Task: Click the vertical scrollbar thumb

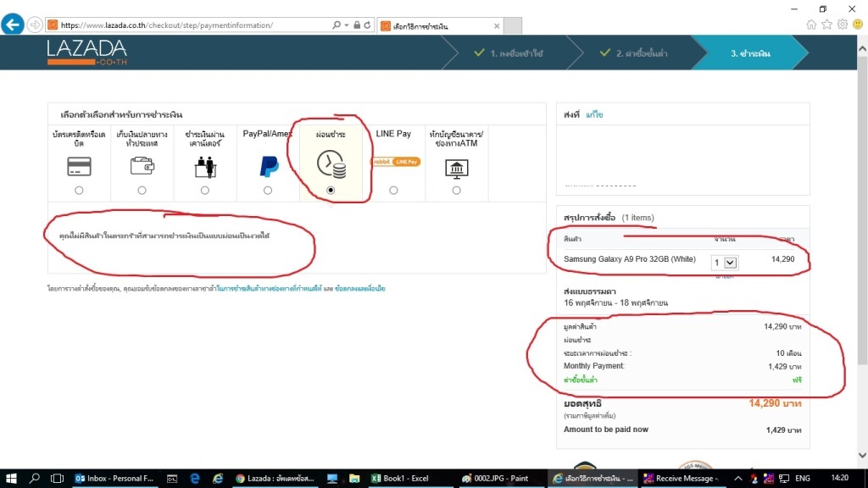Action: point(862,210)
